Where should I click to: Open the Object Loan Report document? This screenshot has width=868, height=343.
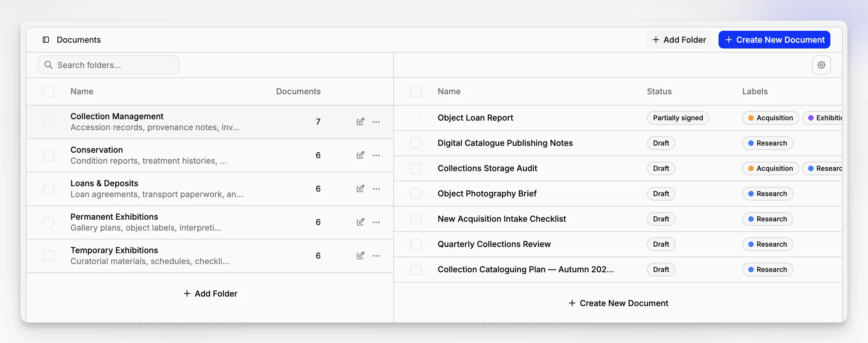point(475,118)
